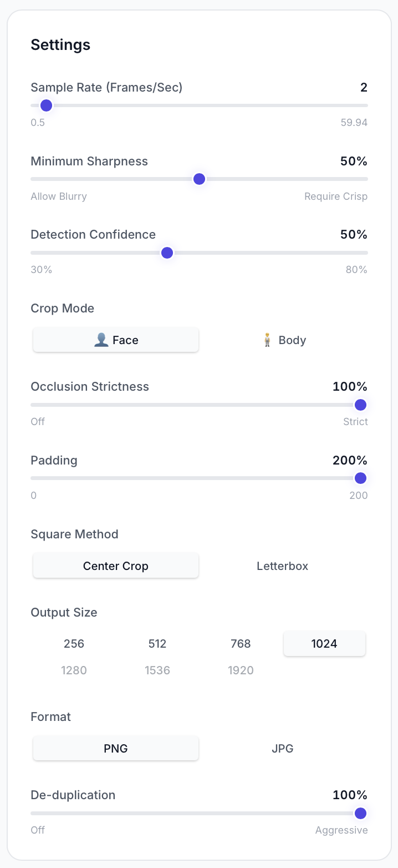Pick the 1536 output size option
This screenshot has height=868, width=398.
157,670
